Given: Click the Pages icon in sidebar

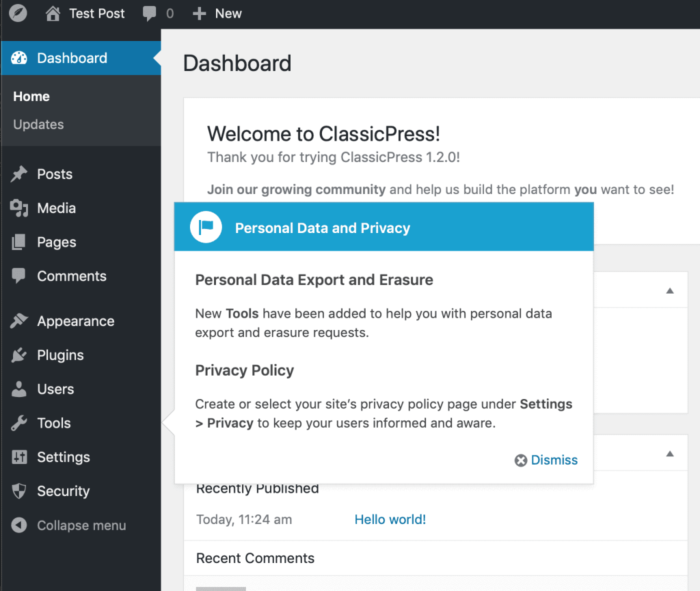Looking at the screenshot, I should (18, 242).
